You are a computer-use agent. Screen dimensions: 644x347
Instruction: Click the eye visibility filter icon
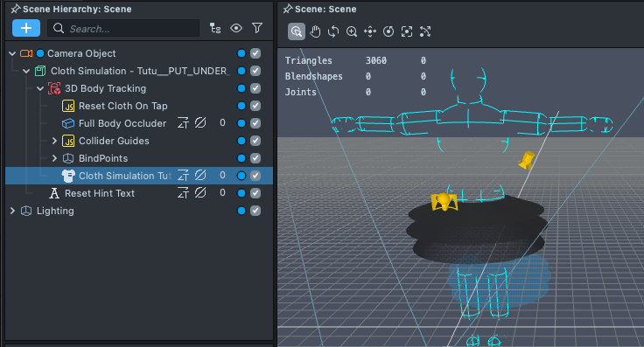pos(236,28)
